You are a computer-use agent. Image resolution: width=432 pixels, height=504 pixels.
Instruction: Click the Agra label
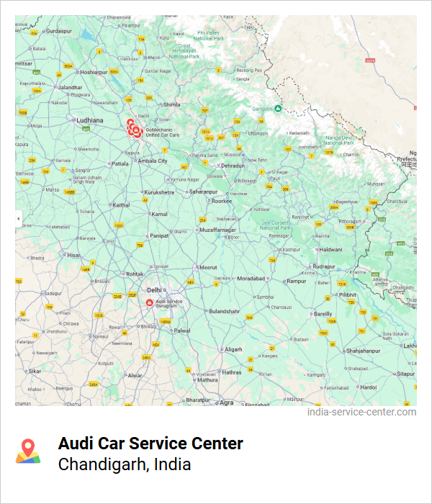tap(227, 402)
